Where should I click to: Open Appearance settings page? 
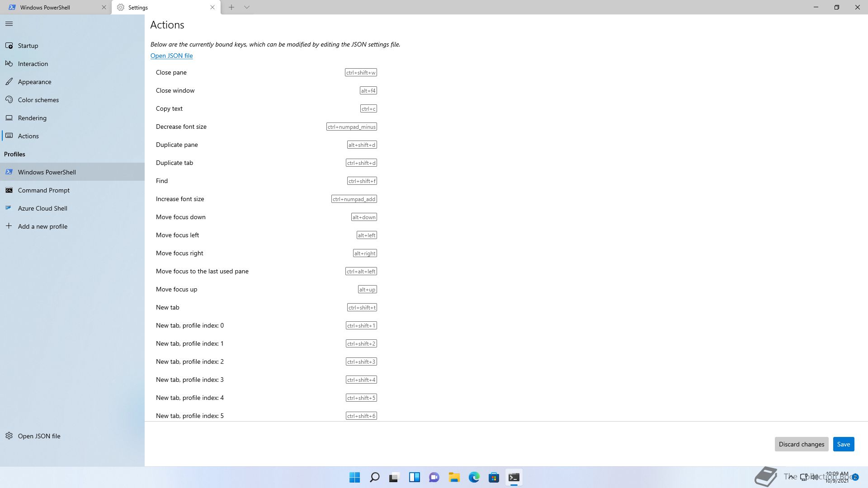pos(72,82)
